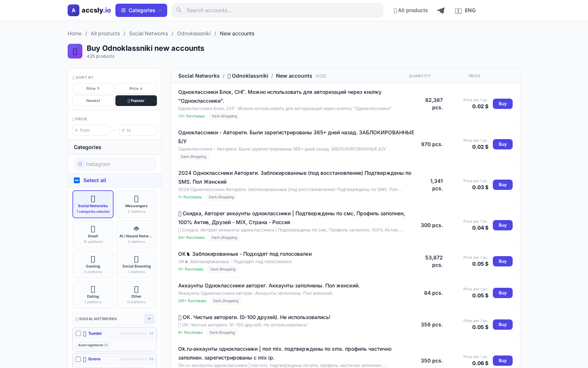Screen dimensions: 588x368
Task: Toggle the Popular sort option
Action: tap(136, 100)
